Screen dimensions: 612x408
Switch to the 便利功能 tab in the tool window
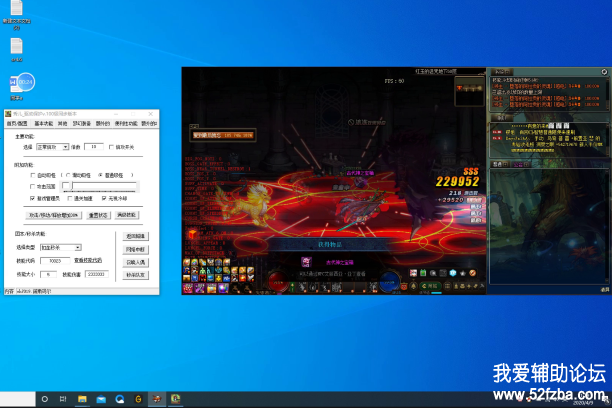tap(126, 123)
